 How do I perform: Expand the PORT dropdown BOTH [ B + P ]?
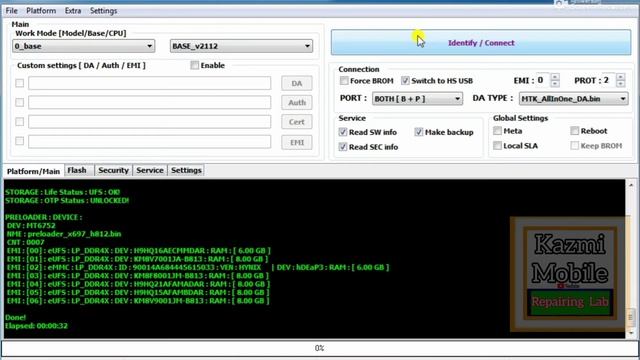[417, 99]
